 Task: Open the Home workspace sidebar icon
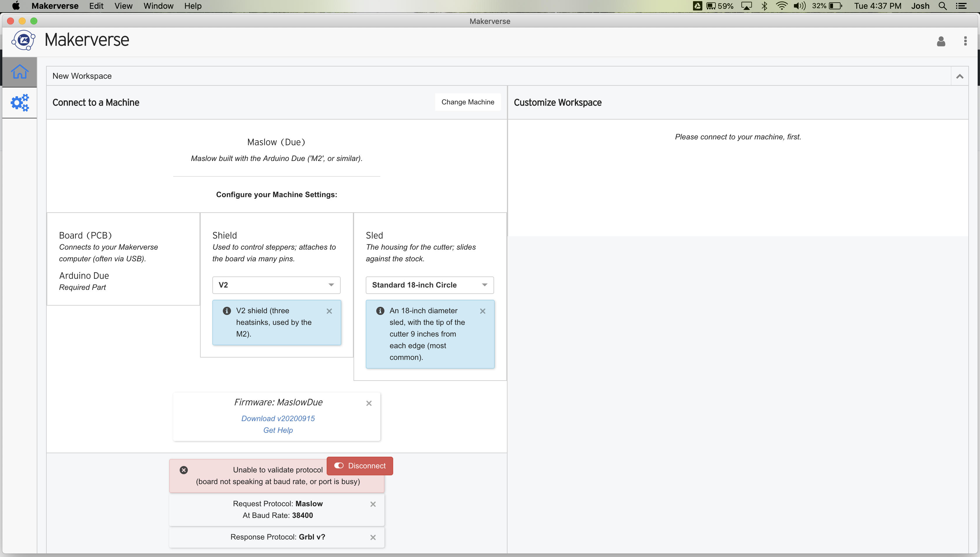(20, 71)
